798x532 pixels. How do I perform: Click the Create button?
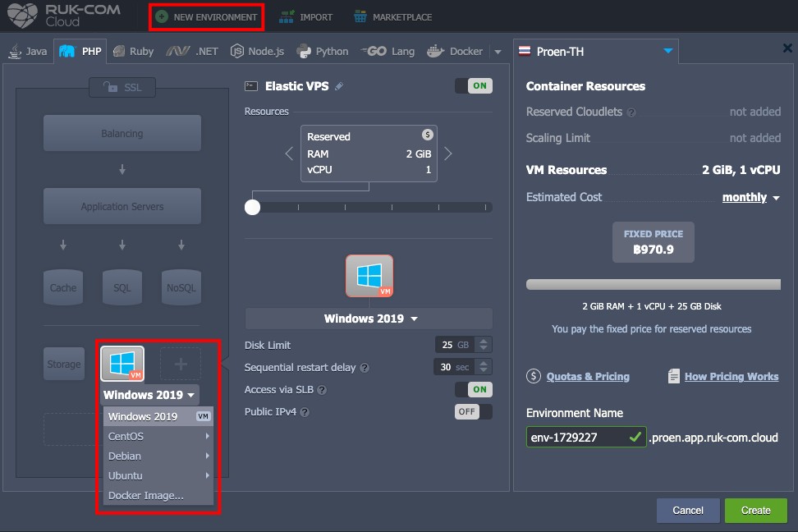coord(756,511)
